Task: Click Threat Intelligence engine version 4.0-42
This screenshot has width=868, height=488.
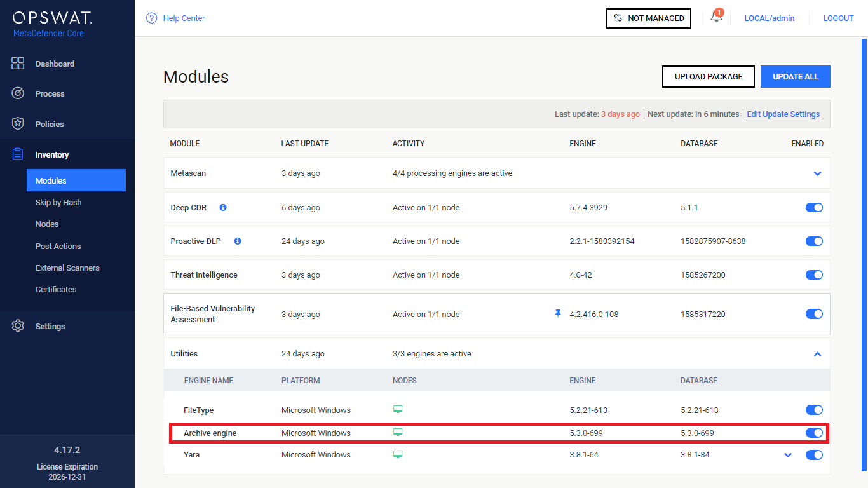Action: [581, 275]
